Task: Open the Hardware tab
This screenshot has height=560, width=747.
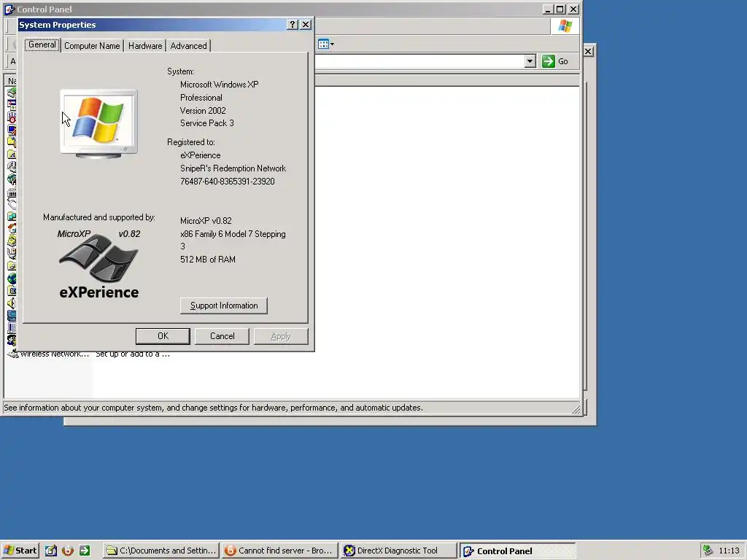Action: click(145, 46)
